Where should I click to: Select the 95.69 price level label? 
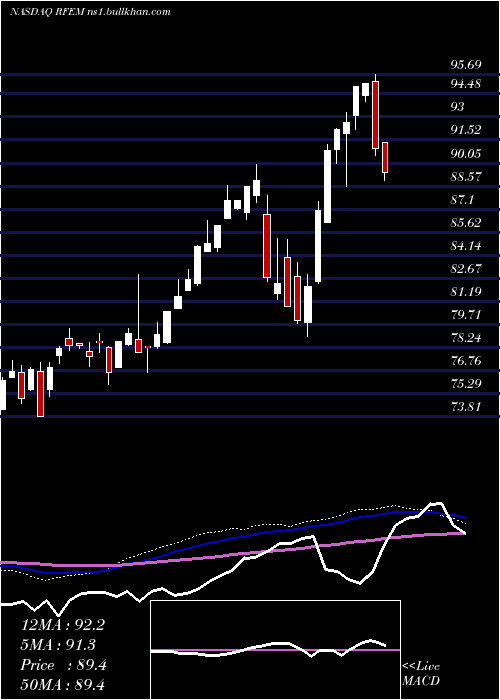(x=466, y=65)
